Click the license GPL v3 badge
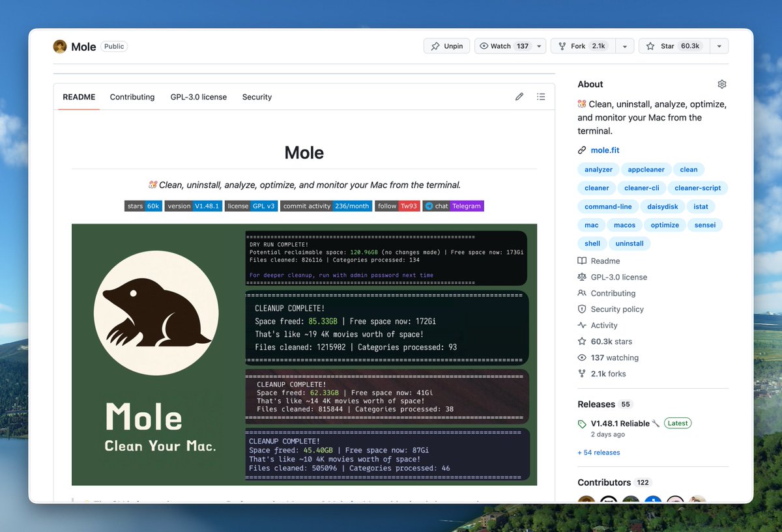This screenshot has width=782, height=532. 252,206
